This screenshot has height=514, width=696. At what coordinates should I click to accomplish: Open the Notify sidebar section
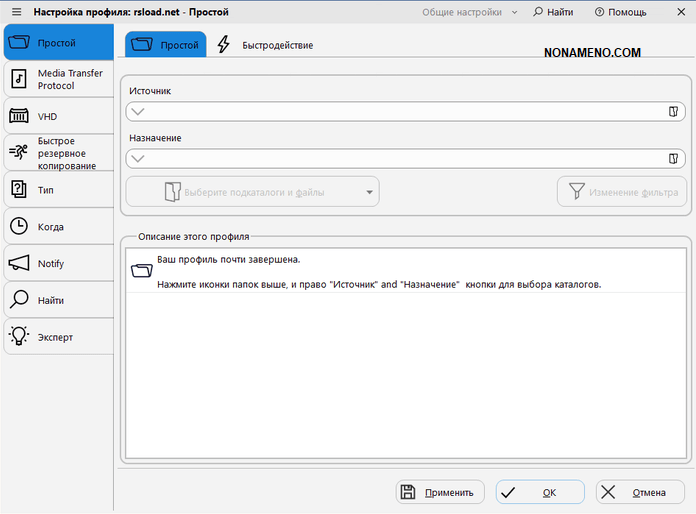57,264
